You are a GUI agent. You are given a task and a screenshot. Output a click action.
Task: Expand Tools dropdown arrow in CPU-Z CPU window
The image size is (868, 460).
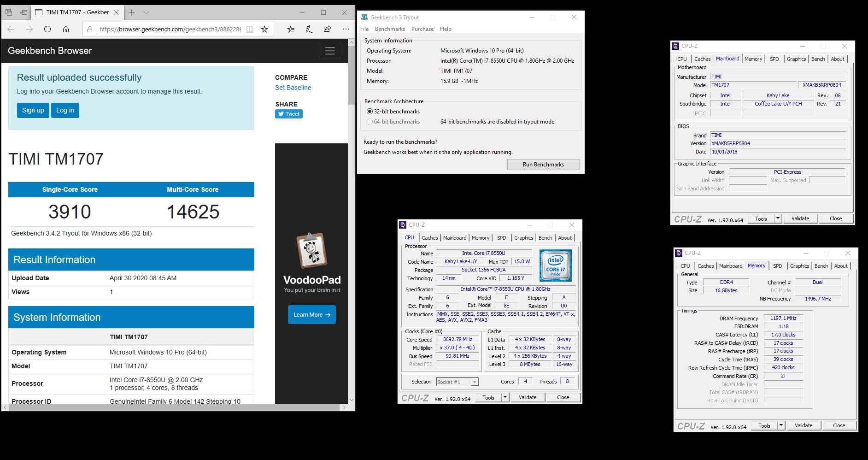505,397
